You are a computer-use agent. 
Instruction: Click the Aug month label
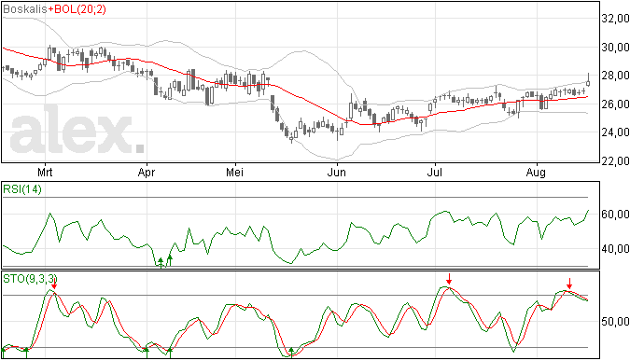tap(537, 173)
